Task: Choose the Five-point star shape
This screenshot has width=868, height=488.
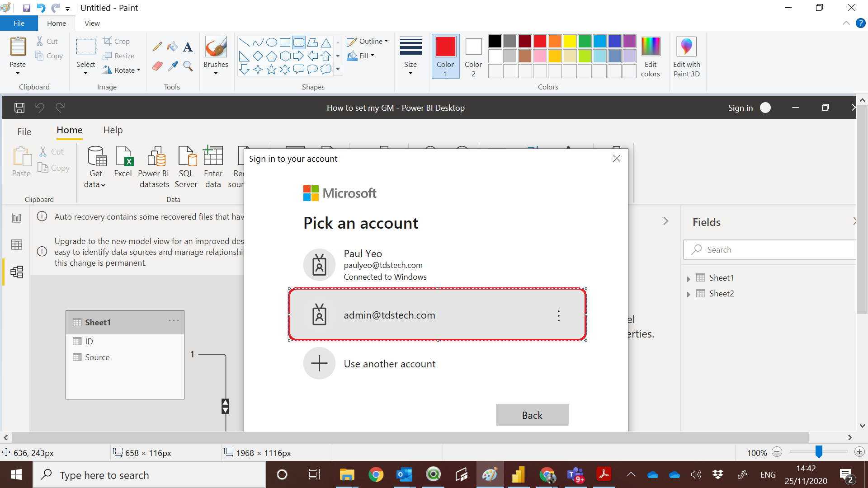Action: pos(272,69)
